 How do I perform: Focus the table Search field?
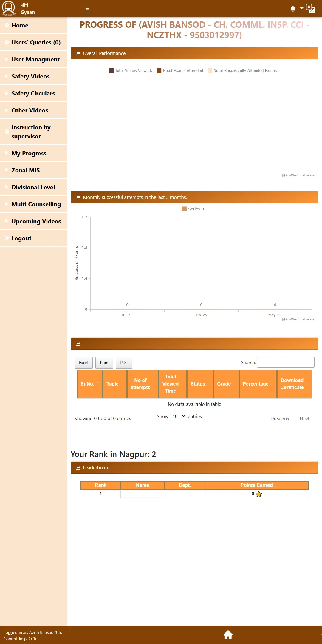tap(286, 362)
